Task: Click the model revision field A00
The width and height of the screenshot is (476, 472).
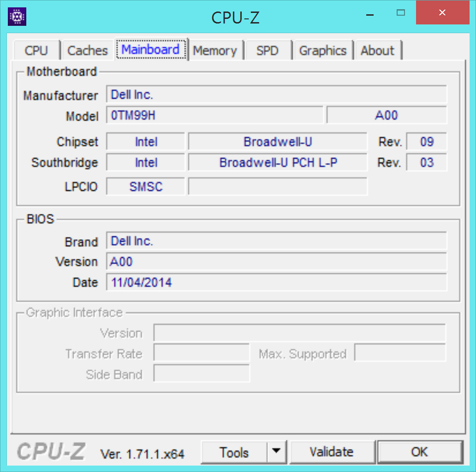Action: 387,115
